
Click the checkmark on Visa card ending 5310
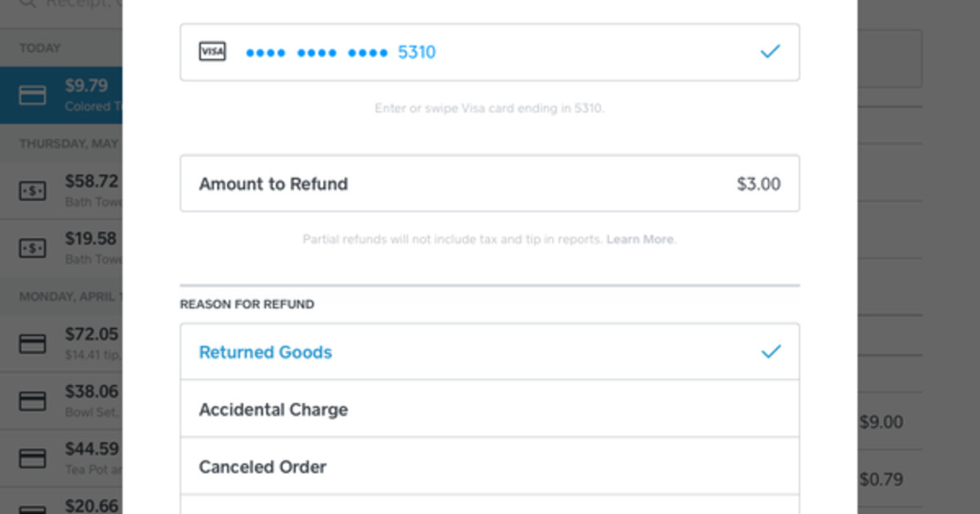pyautogui.click(x=768, y=51)
